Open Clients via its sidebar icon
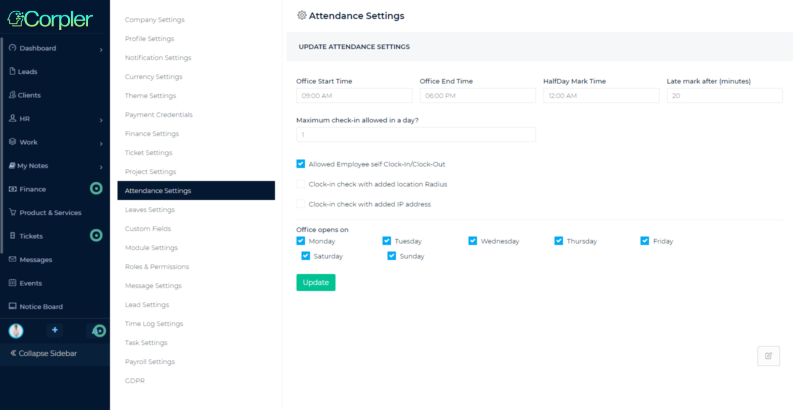The height and width of the screenshot is (410, 800). point(12,95)
